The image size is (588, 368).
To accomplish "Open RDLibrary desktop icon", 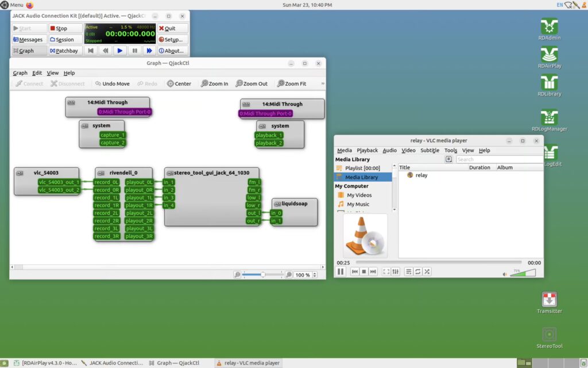I will coord(549,85).
